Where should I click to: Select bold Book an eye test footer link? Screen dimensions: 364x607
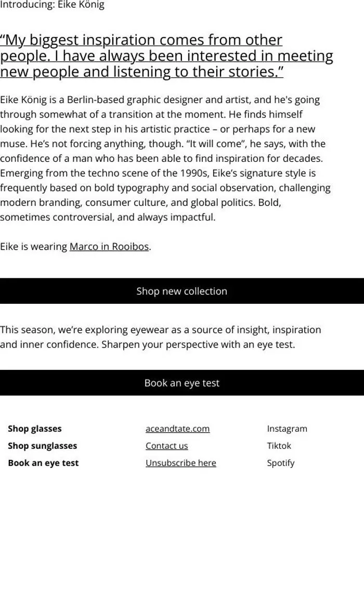pyautogui.click(x=43, y=462)
